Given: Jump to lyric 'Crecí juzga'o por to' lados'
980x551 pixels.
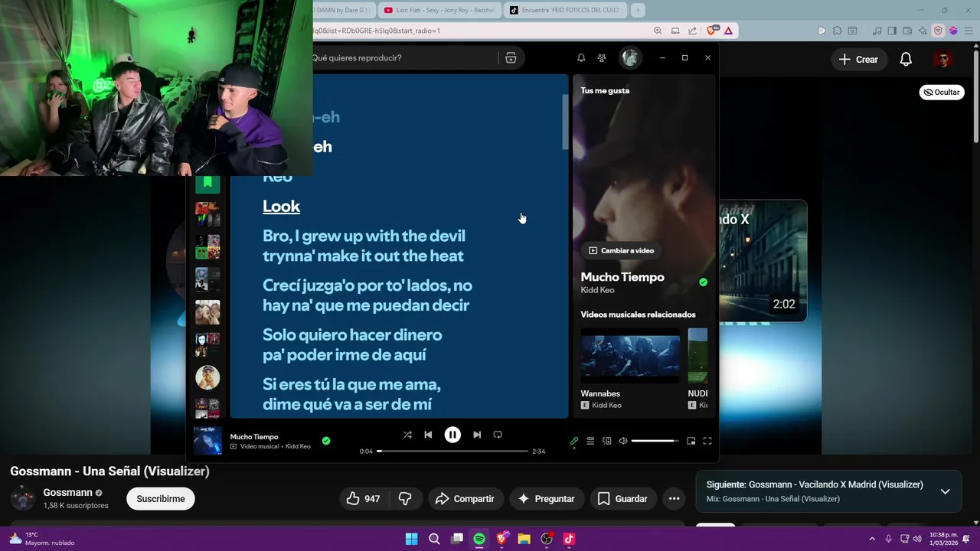Looking at the screenshot, I should [367, 295].
